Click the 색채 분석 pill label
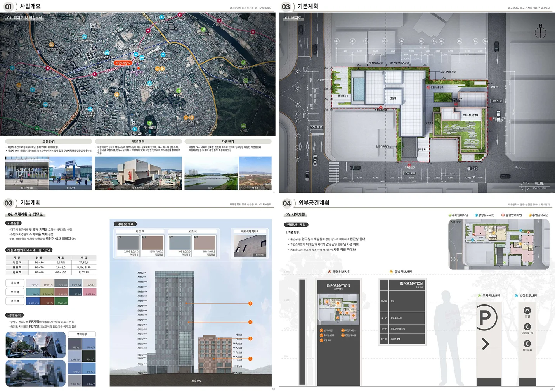 [x=15, y=315]
